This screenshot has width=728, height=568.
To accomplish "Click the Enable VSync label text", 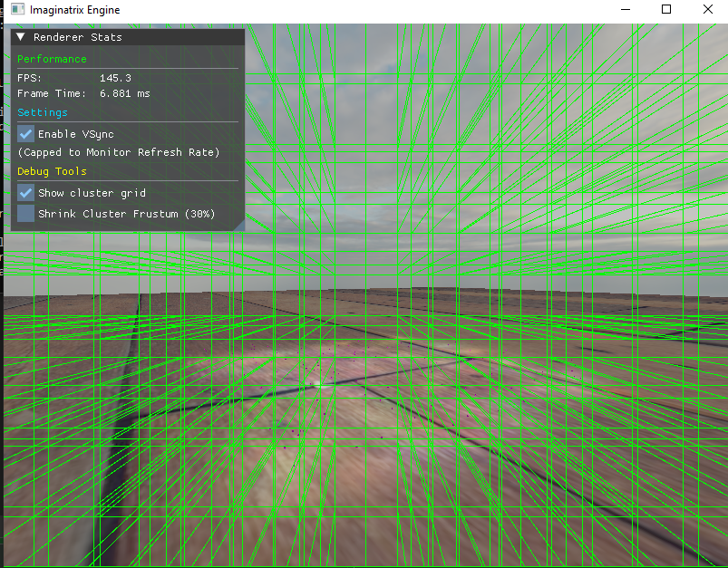I will [76, 134].
